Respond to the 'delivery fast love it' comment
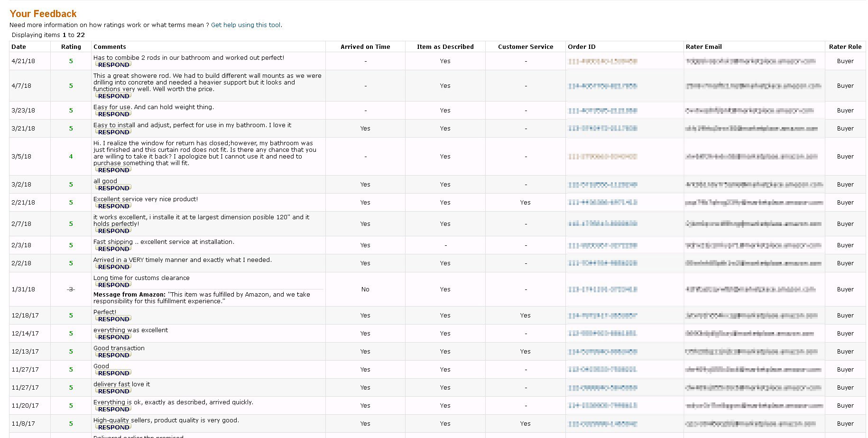This screenshot has width=868, height=438. pos(113,391)
